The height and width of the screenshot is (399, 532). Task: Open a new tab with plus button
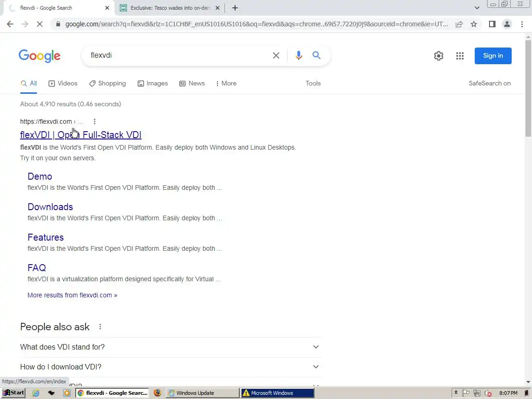point(235,8)
